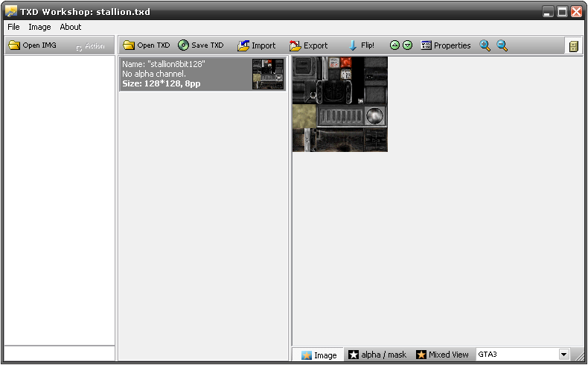This screenshot has height=365, width=588.
Task: Click the archive panel icon at toolbar right
Action: coord(573,46)
